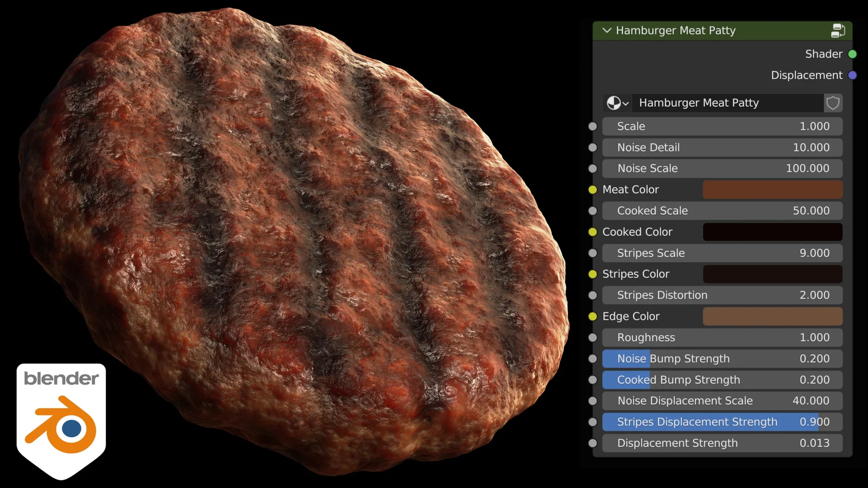Open the Meat Color swatch picker
Viewport: 868px width, 488px height.
tap(773, 189)
